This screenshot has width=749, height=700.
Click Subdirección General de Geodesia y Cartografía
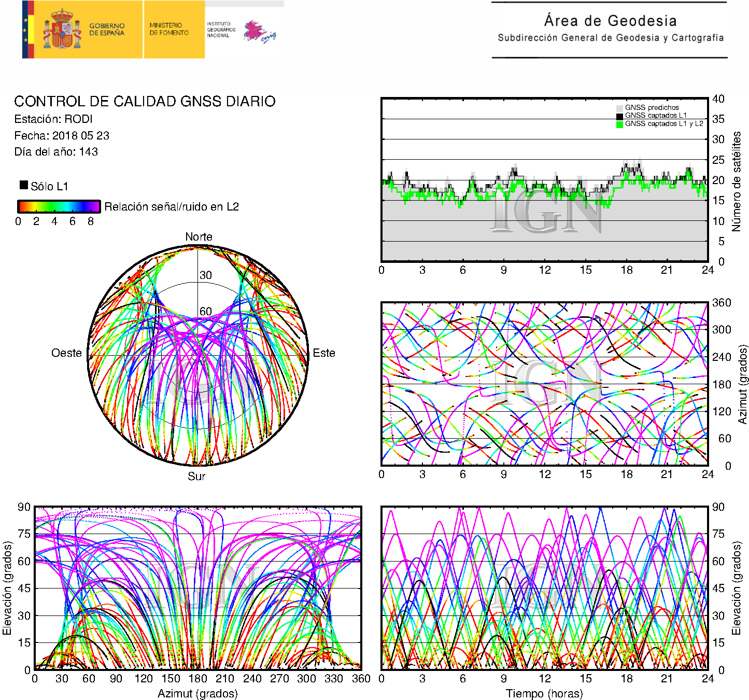pyautogui.click(x=611, y=38)
